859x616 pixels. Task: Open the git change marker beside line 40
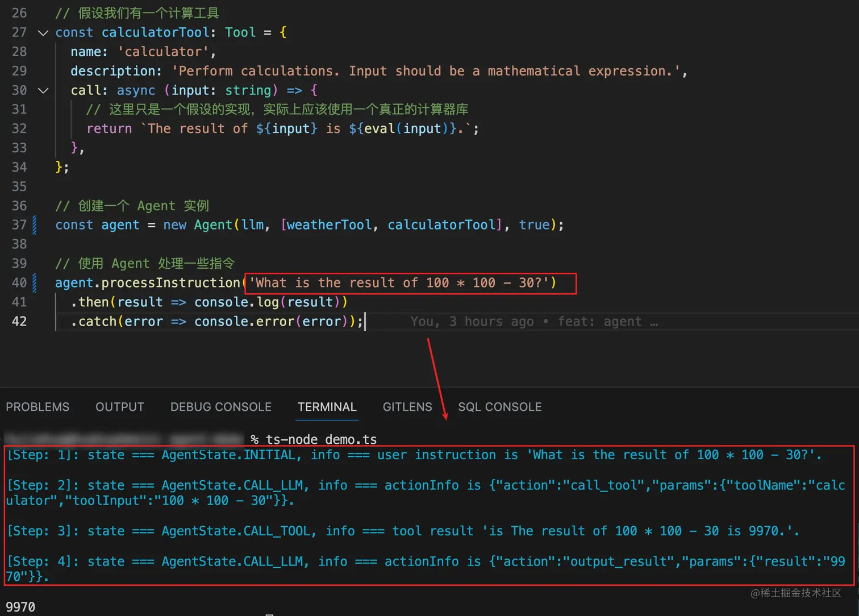pos(35,282)
